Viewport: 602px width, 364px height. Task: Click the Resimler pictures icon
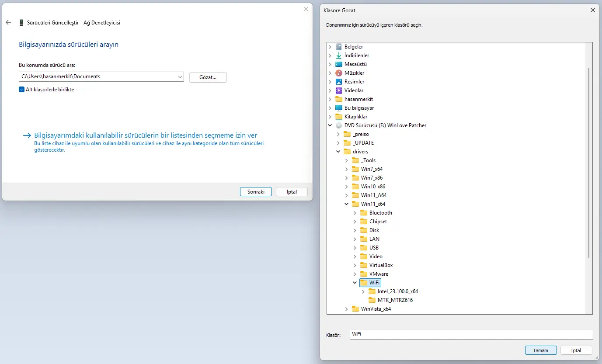point(339,82)
